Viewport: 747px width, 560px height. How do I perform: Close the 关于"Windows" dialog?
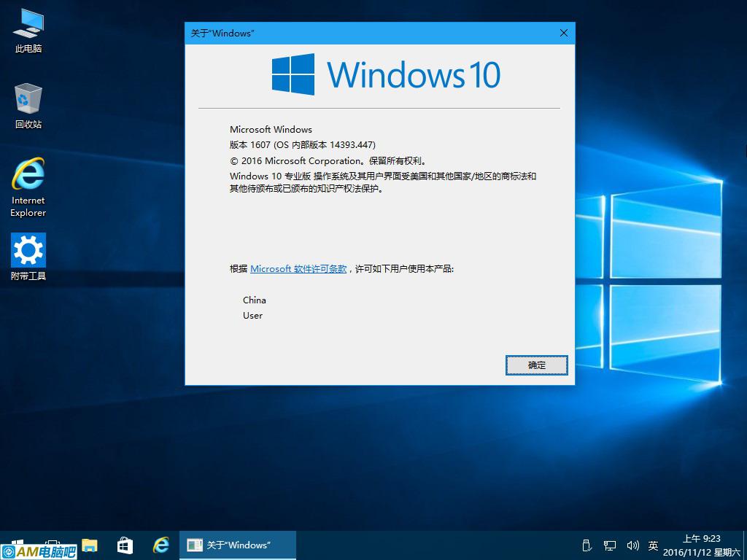coord(564,33)
